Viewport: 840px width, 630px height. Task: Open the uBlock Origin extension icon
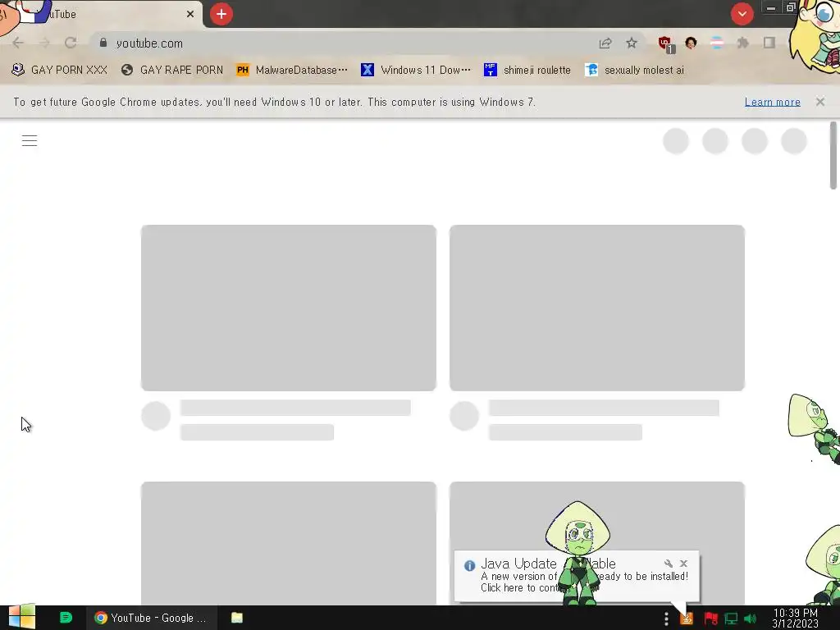666,44
